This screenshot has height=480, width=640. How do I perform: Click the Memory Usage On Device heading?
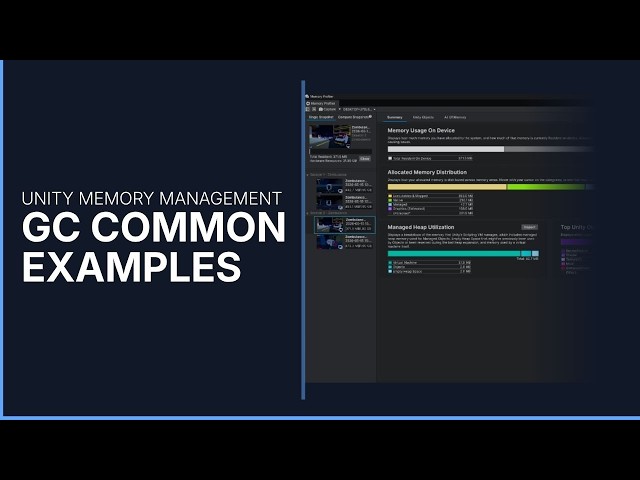[421, 131]
